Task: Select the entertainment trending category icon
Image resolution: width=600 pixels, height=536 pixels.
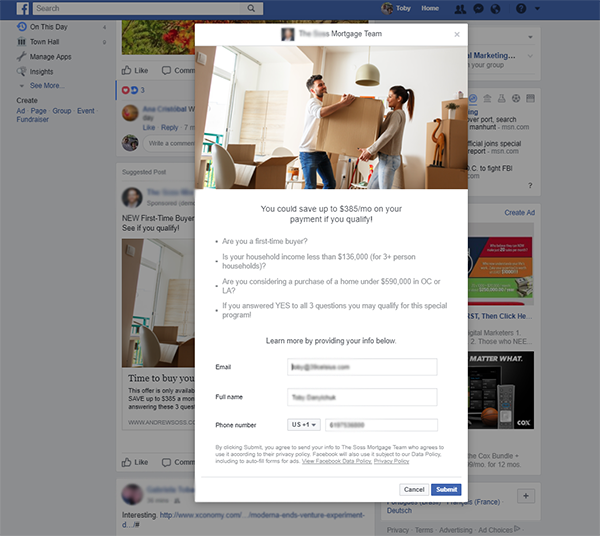Action: point(530,98)
